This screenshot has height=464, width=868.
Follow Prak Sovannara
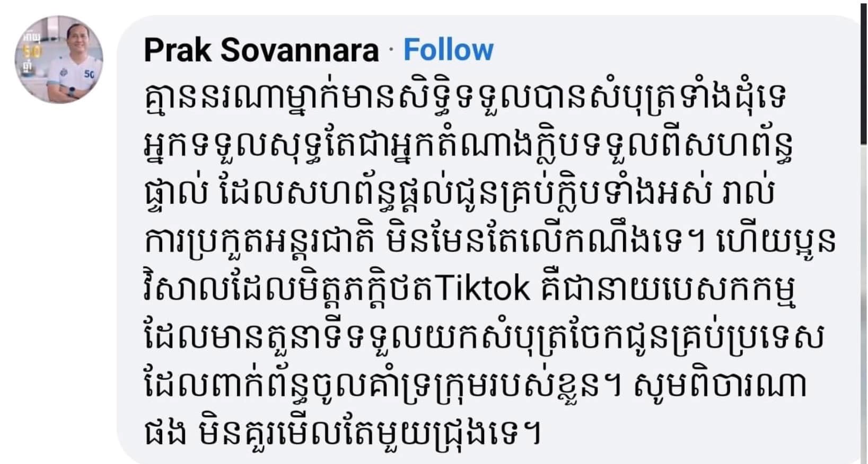click(448, 50)
